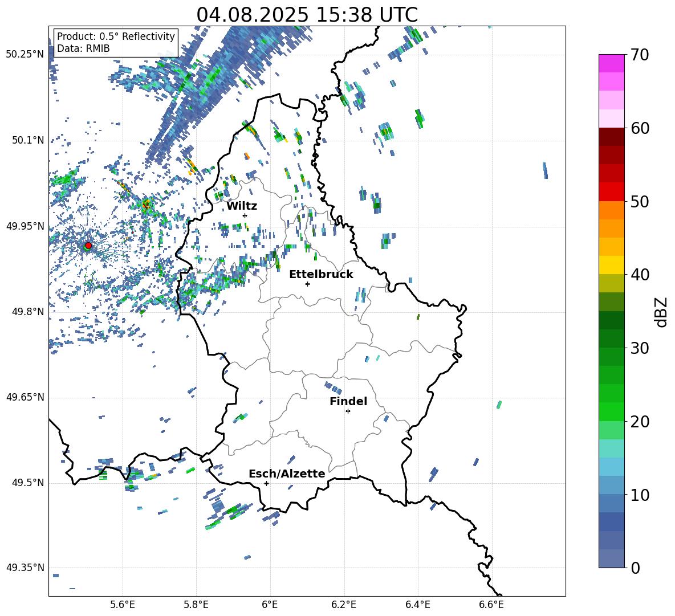Click the bright red colorbar segment
The image size is (675, 616).
click(x=611, y=192)
